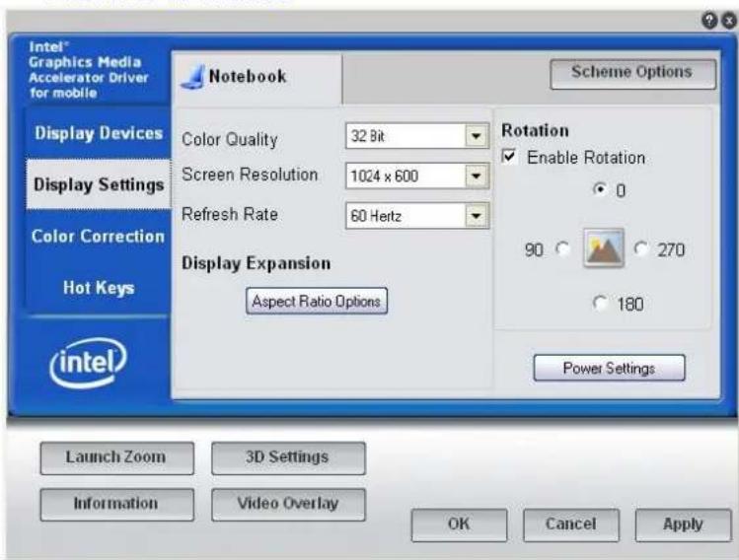Click the Color Quality label
Image resolution: width=739 pixels, height=560 pixels.
tap(230, 140)
